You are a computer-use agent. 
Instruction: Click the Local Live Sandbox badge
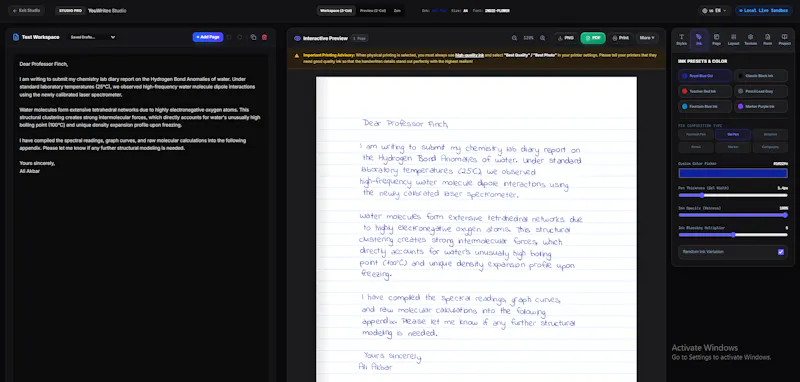[764, 10]
